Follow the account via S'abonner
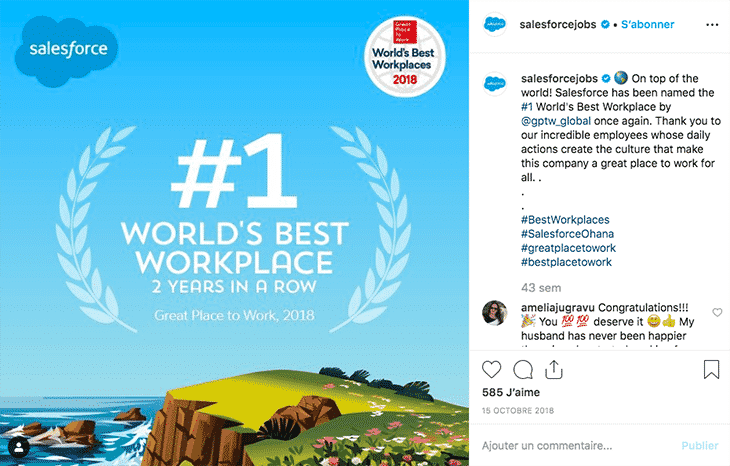 coord(647,25)
